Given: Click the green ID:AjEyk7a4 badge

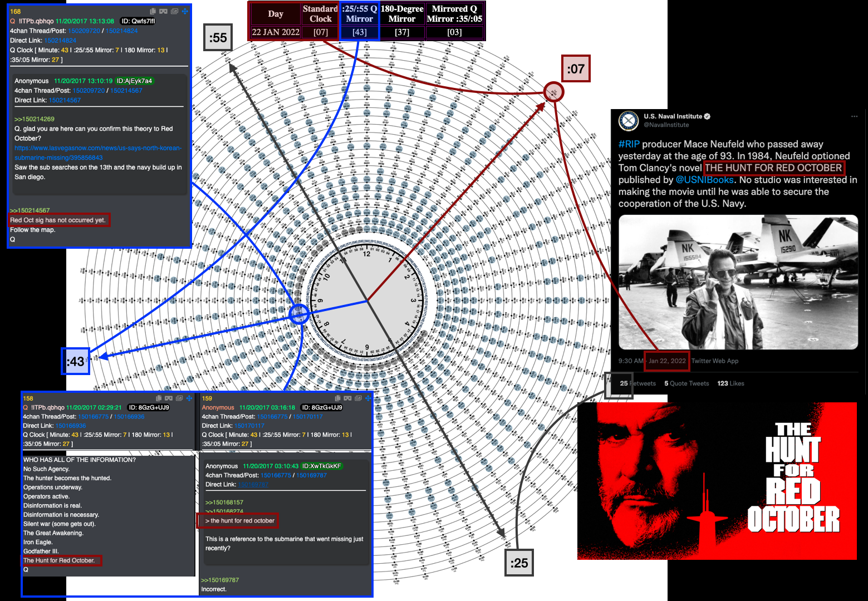Looking at the screenshot, I should point(134,81).
